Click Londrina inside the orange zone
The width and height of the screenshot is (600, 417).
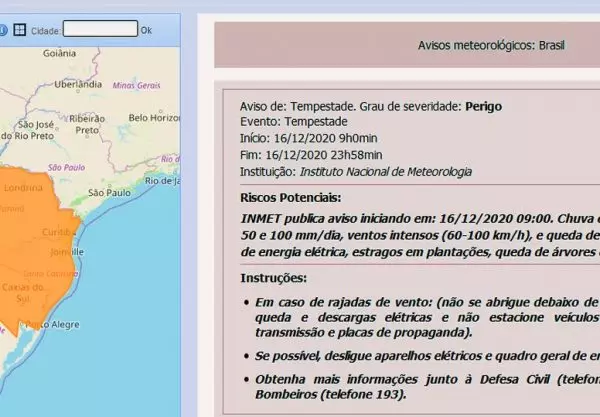(23, 188)
